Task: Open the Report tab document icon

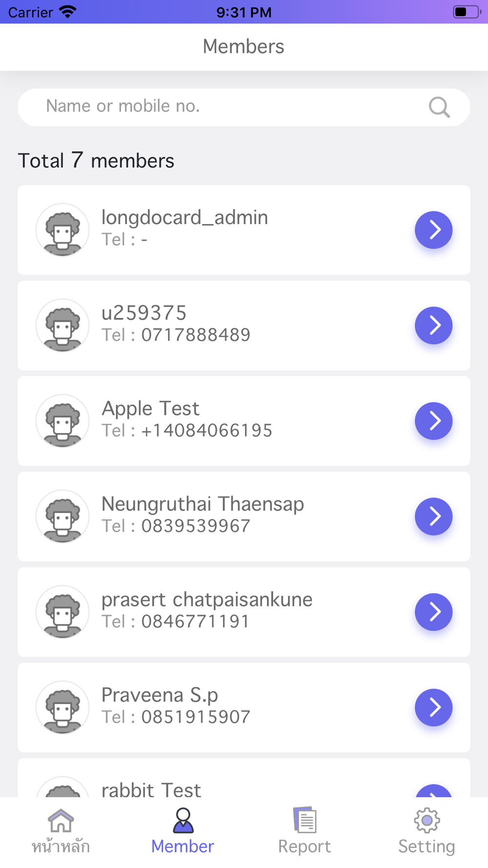Action: [305, 820]
